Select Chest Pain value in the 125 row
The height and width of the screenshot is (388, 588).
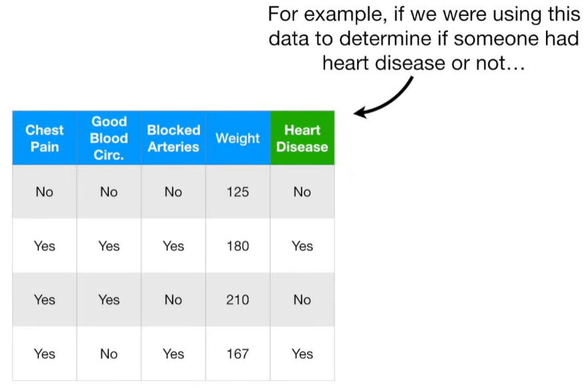pos(45,192)
